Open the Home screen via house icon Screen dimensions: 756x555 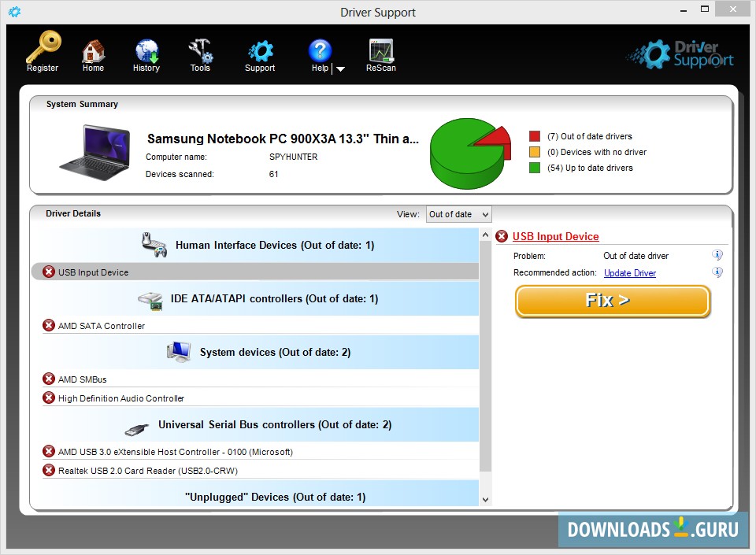click(x=93, y=50)
